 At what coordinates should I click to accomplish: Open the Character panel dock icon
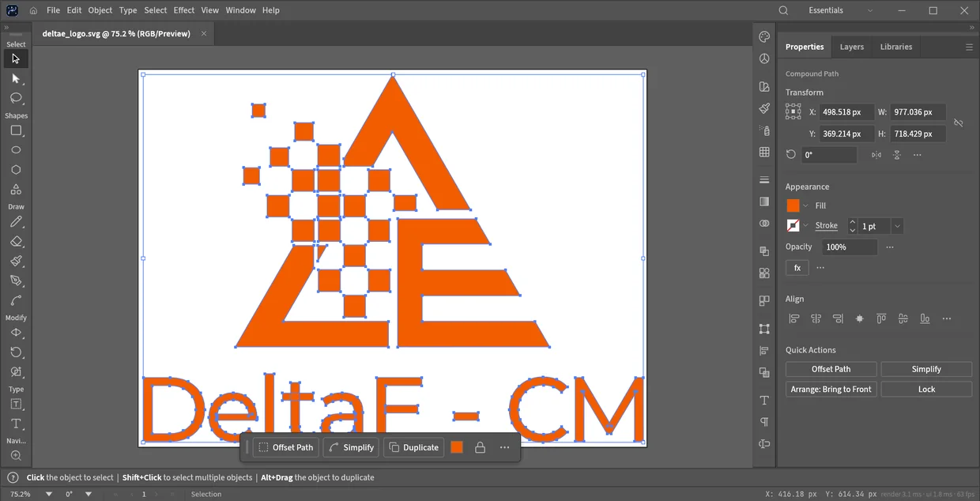point(764,401)
